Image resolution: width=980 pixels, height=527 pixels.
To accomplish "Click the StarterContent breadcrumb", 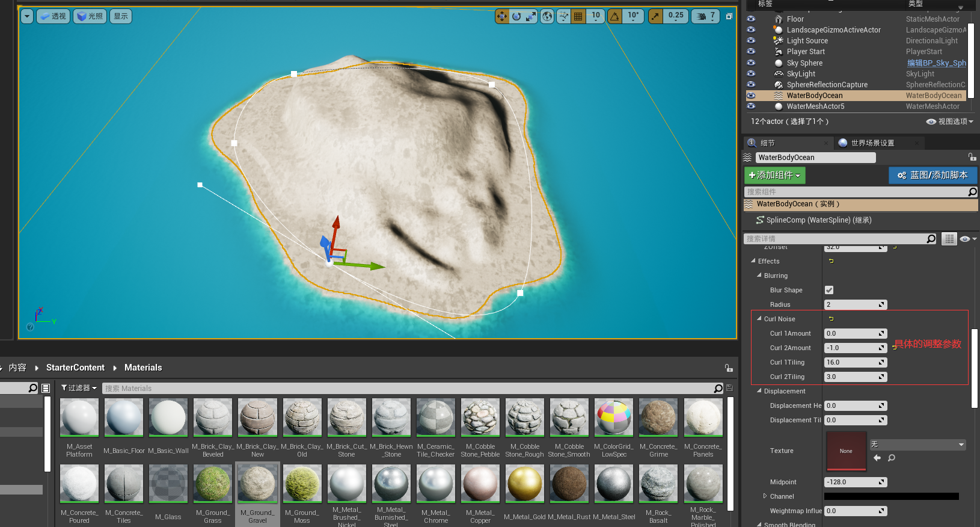I will (75, 368).
